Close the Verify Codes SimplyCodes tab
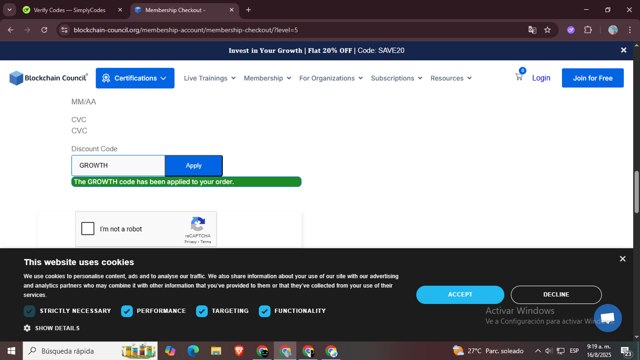 (120, 10)
